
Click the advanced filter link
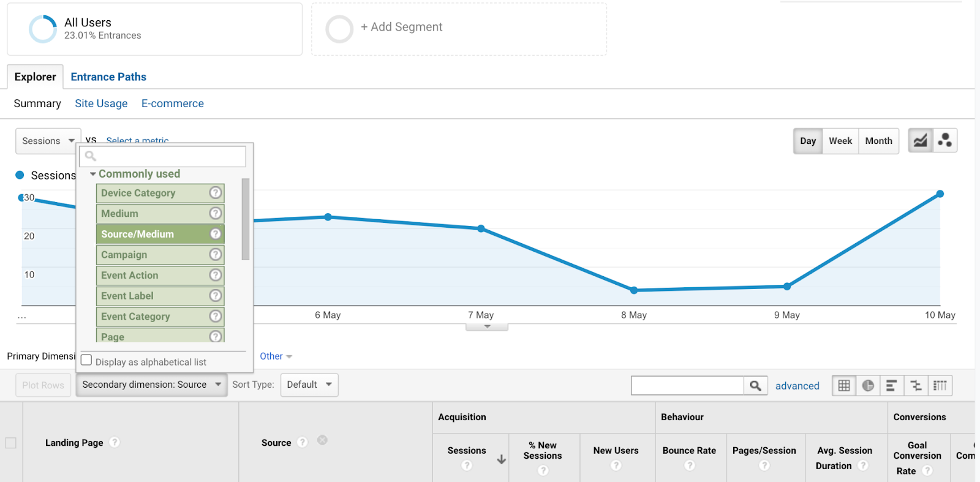[797, 386]
